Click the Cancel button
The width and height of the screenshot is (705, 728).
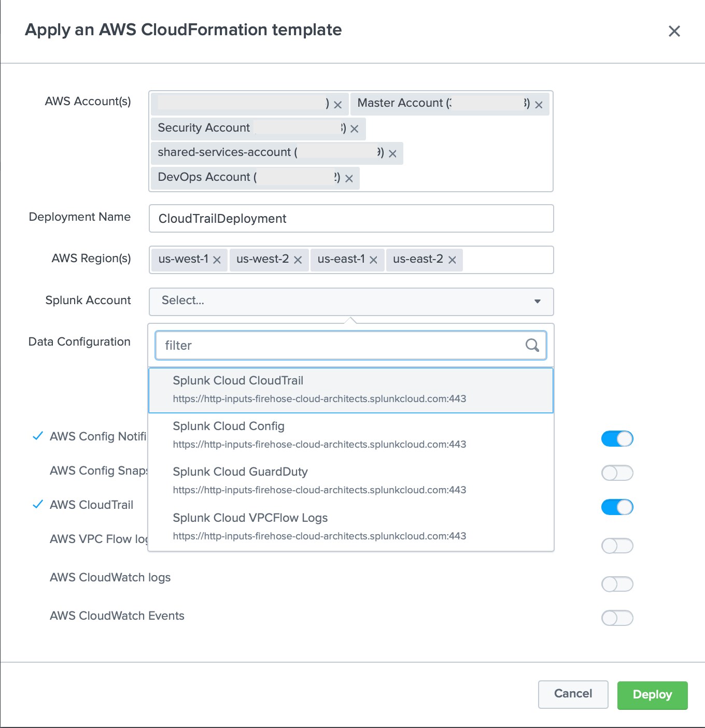click(x=573, y=694)
